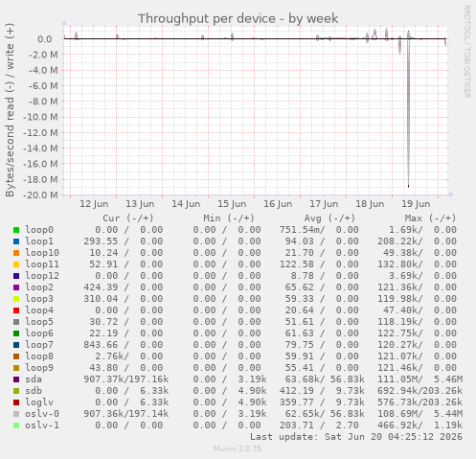
Task: Click the '14 Jun' x-axis label
Action: [186, 204]
